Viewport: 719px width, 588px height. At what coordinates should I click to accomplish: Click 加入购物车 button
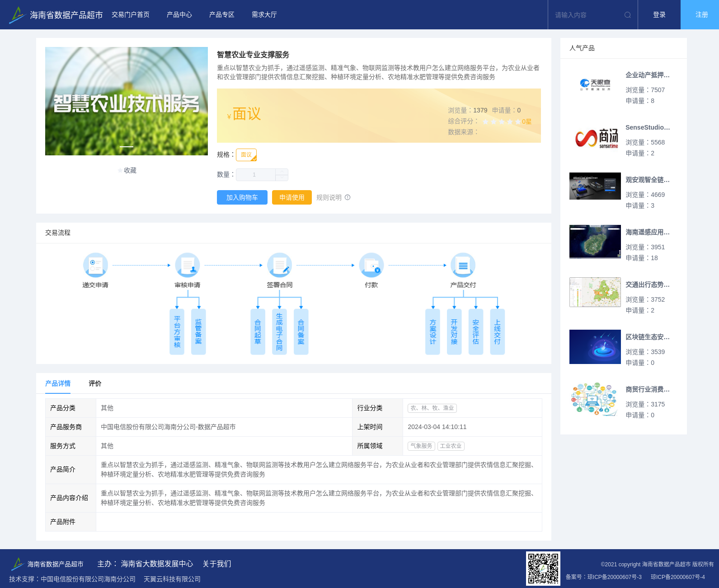[x=242, y=197]
